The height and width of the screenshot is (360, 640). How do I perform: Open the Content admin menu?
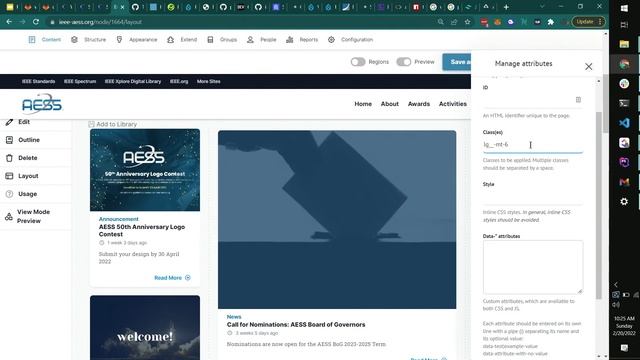(x=45, y=40)
